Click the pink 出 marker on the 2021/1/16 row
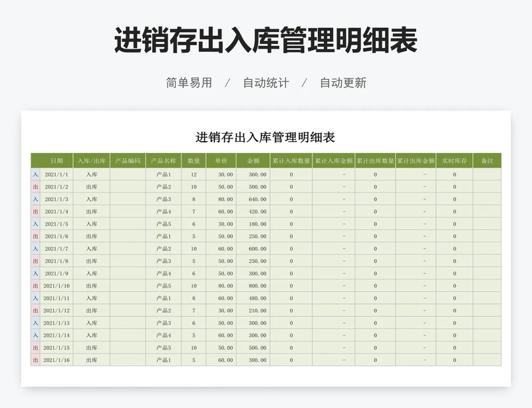 35,360
